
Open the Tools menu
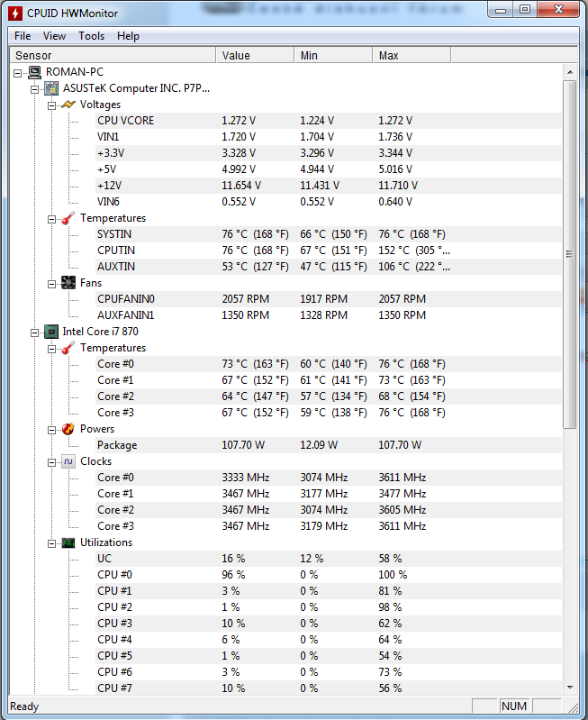91,36
